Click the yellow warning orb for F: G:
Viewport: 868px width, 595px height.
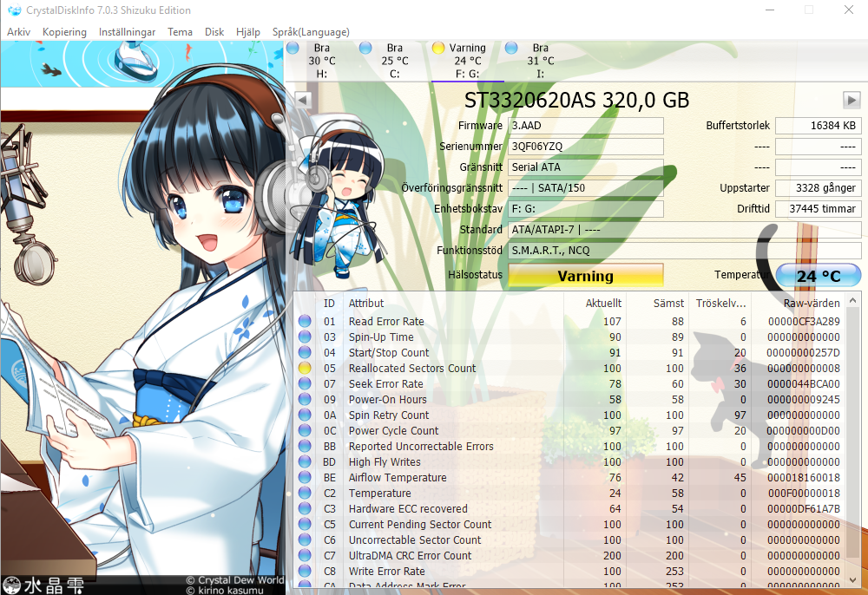(x=438, y=48)
